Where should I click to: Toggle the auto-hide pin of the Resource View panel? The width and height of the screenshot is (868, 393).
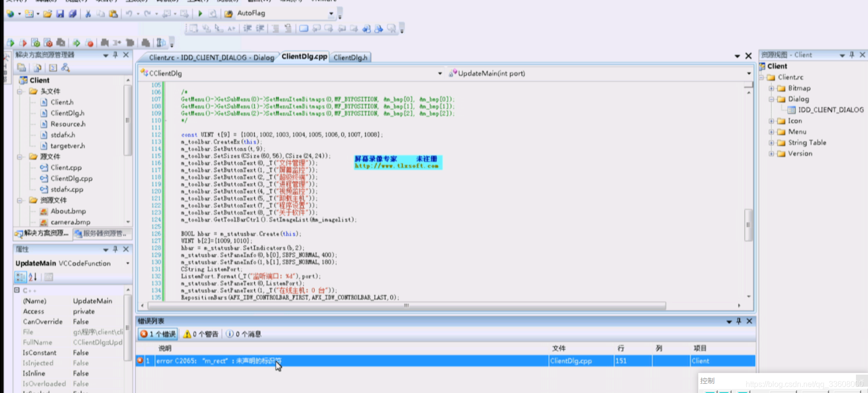852,55
